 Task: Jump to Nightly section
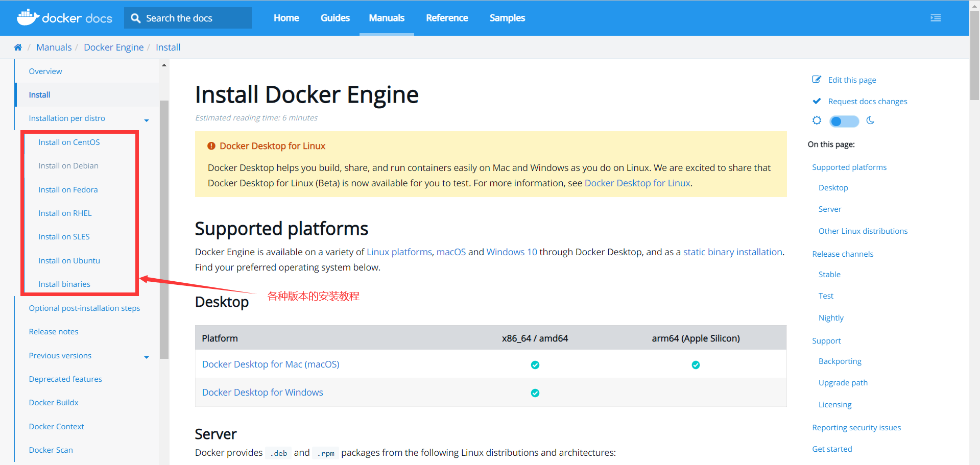pos(831,318)
